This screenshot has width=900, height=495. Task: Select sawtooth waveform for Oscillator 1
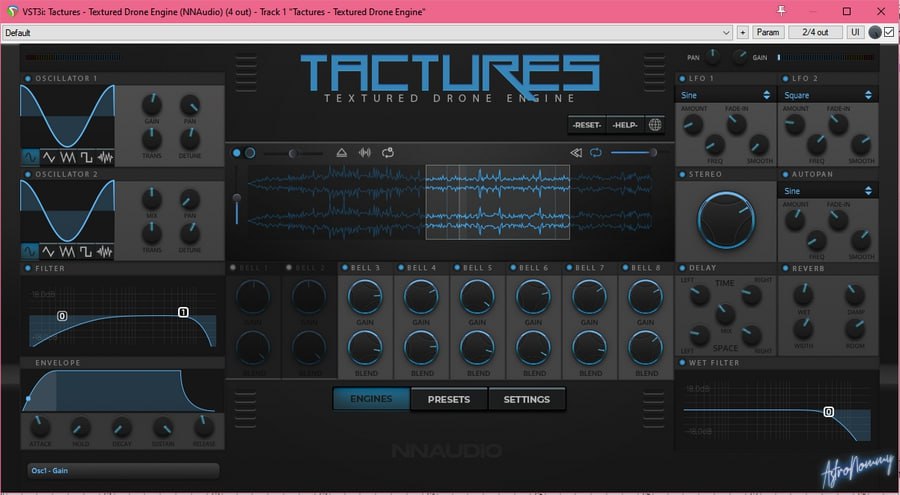coord(68,157)
